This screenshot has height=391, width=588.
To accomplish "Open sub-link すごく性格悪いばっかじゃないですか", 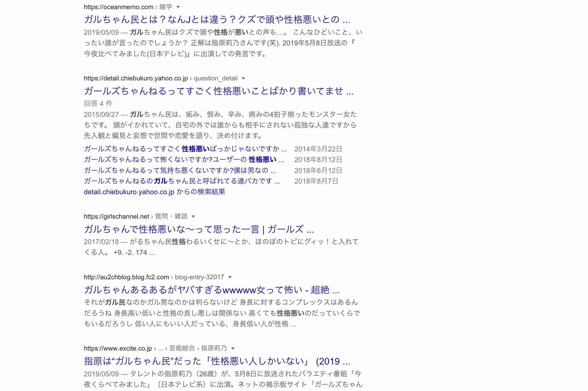I will pyautogui.click(x=185, y=149).
